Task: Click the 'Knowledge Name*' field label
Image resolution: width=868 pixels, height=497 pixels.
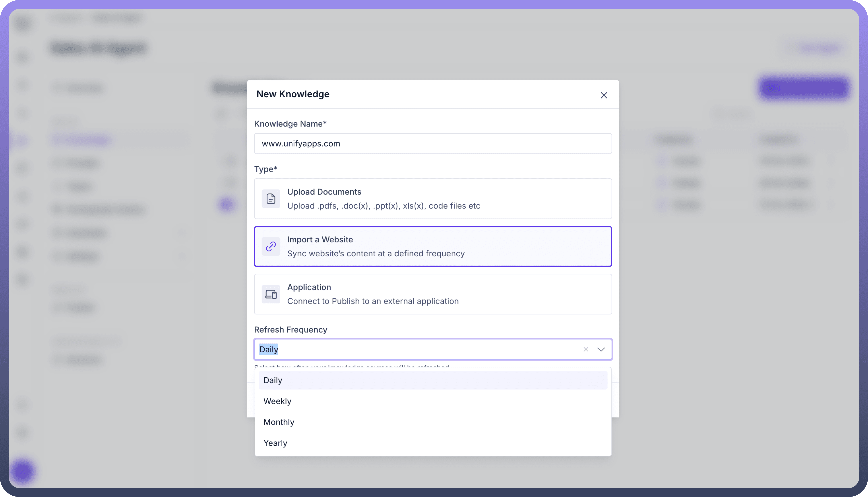Action: pyautogui.click(x=290, y=124)
